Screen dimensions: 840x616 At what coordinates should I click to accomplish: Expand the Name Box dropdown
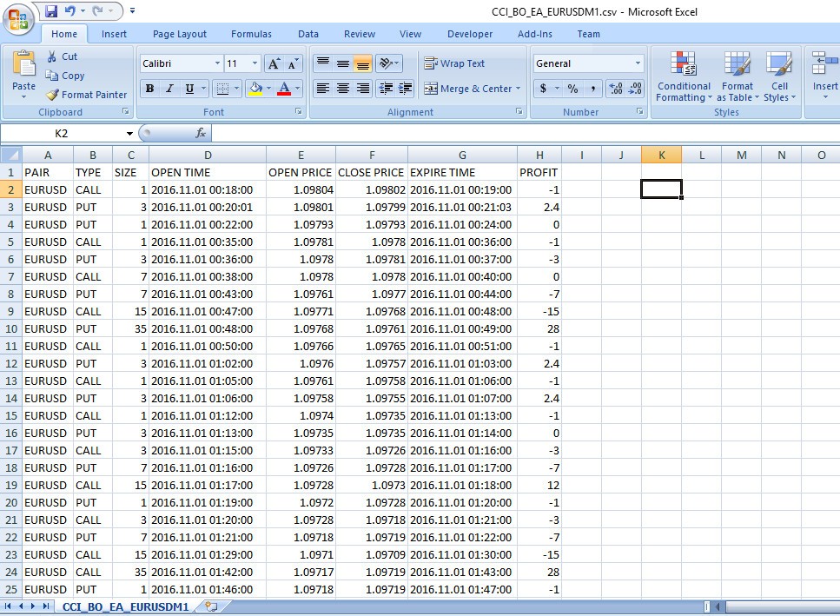(x=129, y=134)
